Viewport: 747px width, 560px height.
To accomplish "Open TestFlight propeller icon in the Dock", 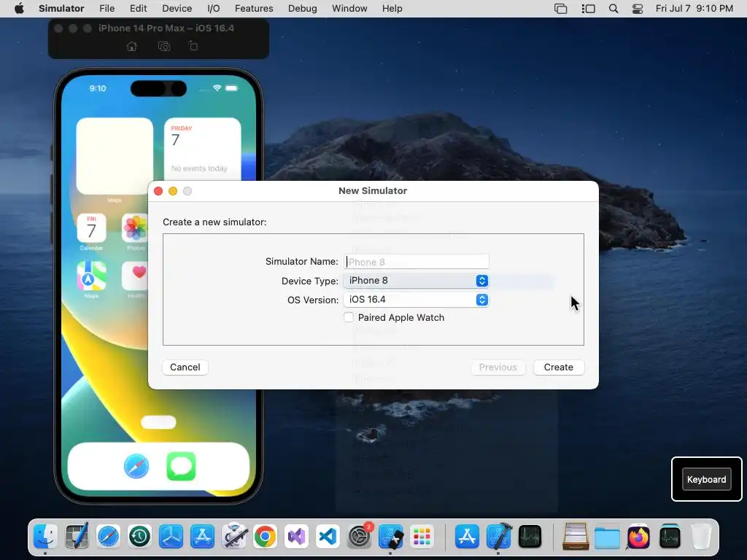I will 171,537.
